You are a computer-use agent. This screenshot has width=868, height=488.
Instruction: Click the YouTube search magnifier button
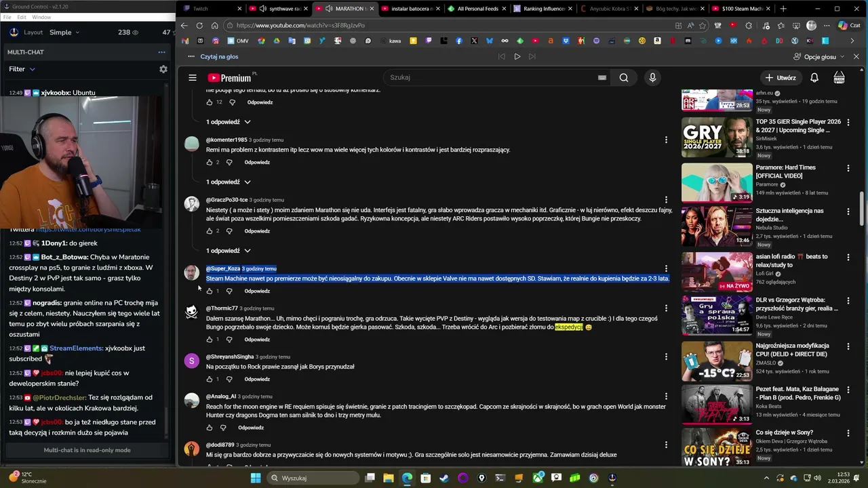click(x=623, y=78)
